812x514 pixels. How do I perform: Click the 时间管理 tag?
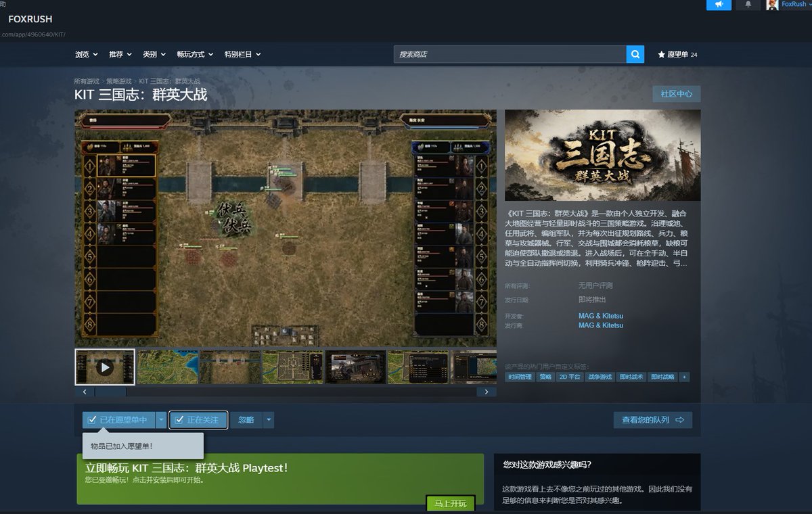(520, 377)
